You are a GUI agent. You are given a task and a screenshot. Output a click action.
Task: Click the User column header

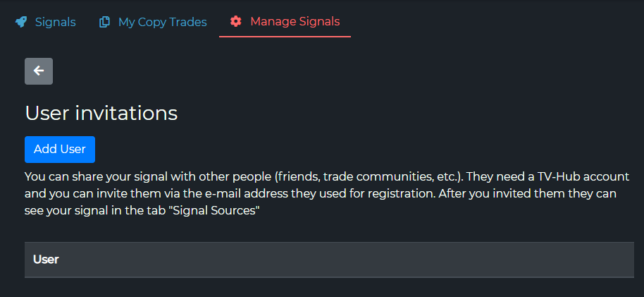(x=46, y=260)
